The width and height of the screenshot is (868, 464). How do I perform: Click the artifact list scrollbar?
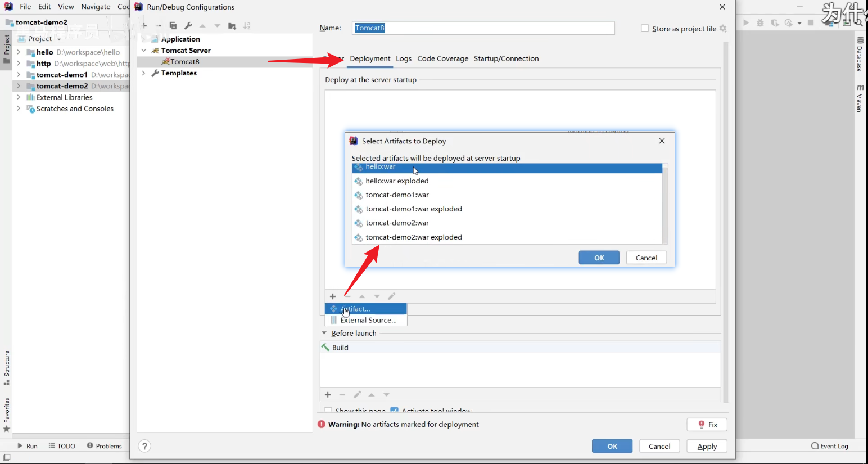pos(665,203)
